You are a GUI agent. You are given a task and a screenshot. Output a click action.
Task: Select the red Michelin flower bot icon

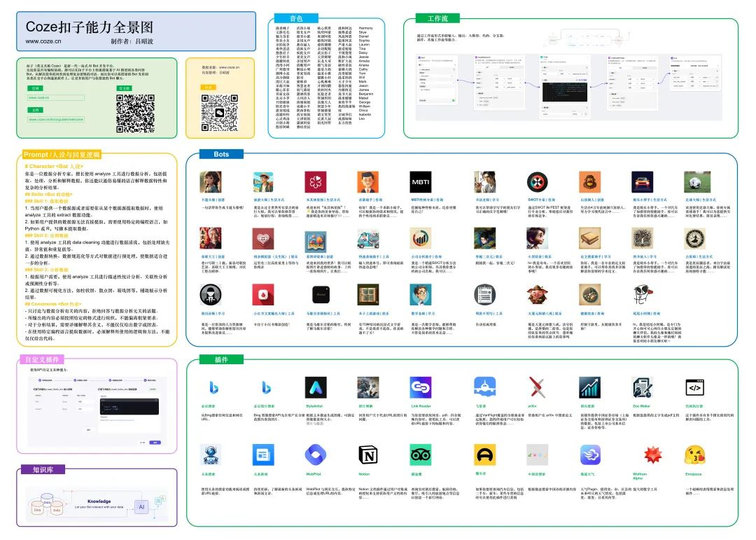pyautogui.click(x=315, y=182)
